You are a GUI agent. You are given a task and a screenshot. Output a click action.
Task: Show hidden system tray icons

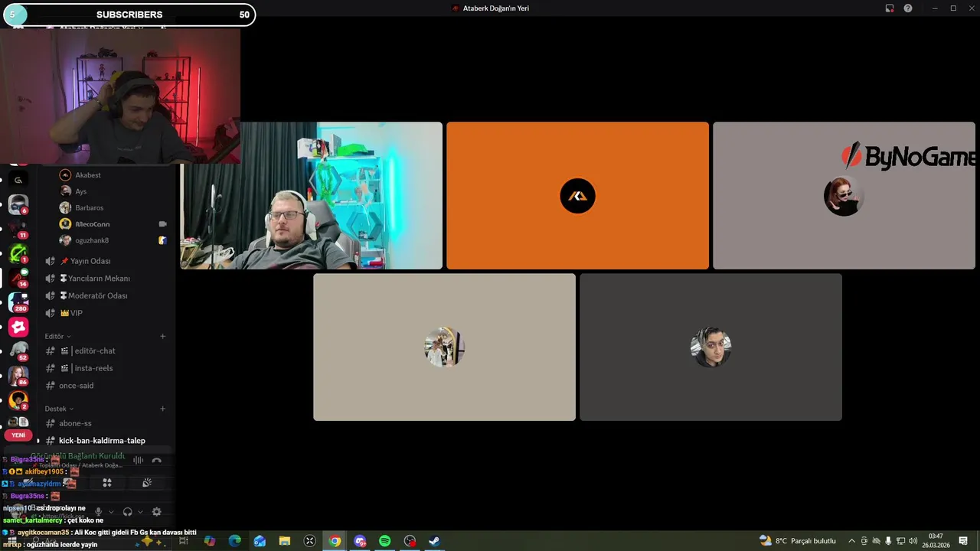851,541
